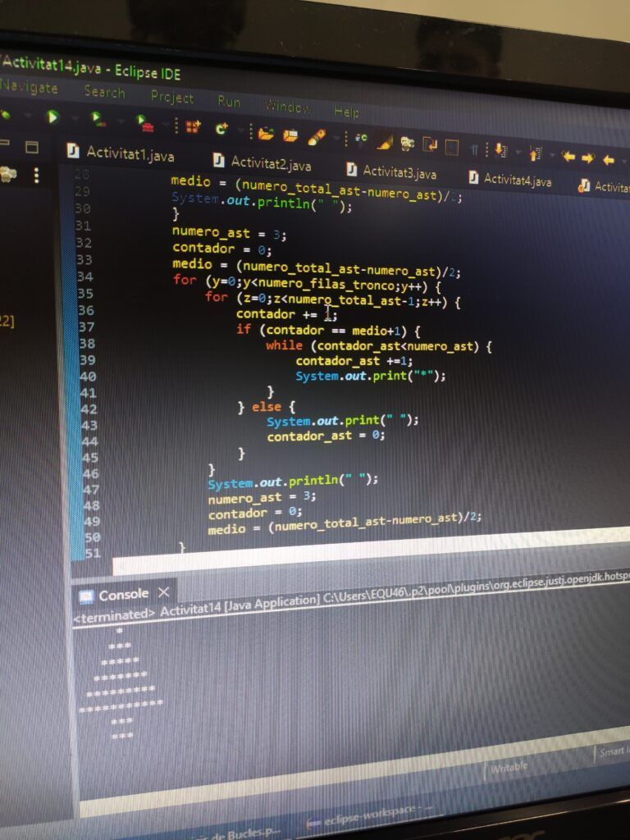Click the Writable status bar entry
630x840 pixels.
pyautogui.click(x=509, y=768)
